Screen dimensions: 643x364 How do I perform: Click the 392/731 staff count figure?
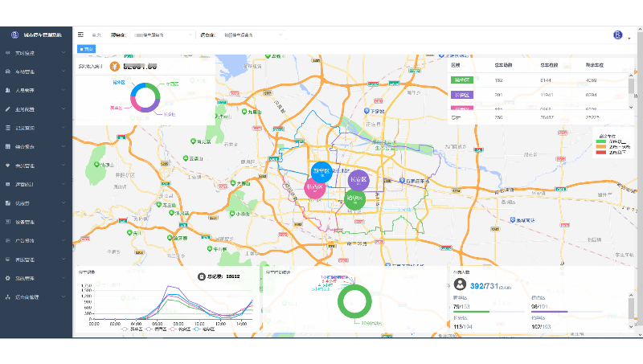click(484, 286)
